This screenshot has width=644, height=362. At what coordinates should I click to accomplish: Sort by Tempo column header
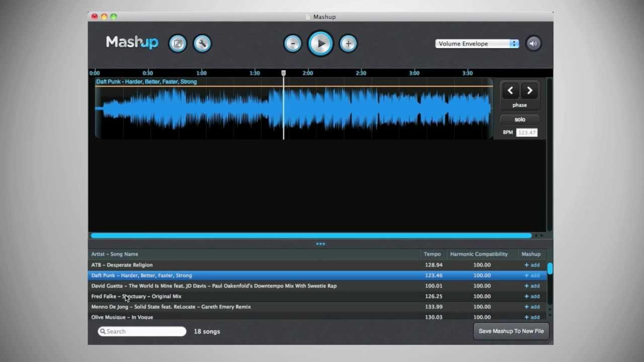point(433,254)
